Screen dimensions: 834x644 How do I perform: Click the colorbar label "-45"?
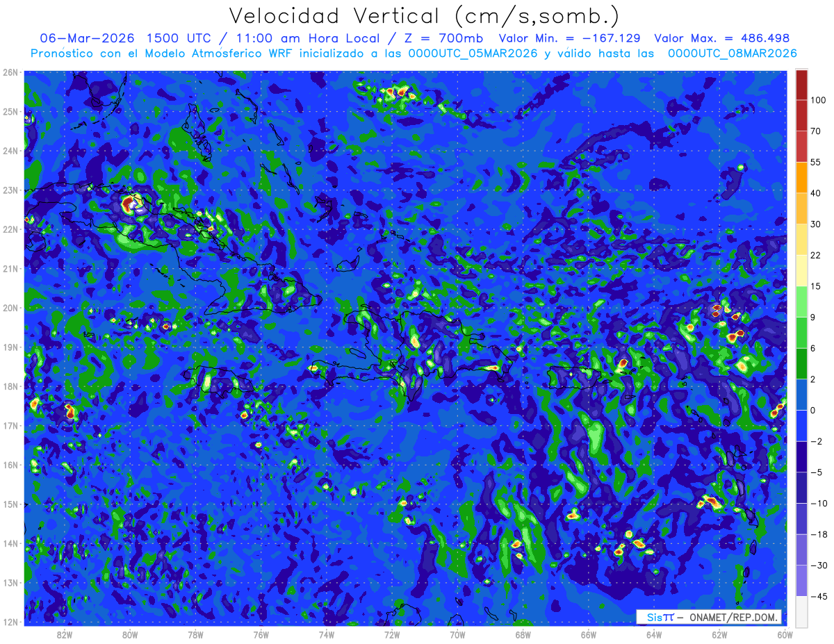coord(819,596)
